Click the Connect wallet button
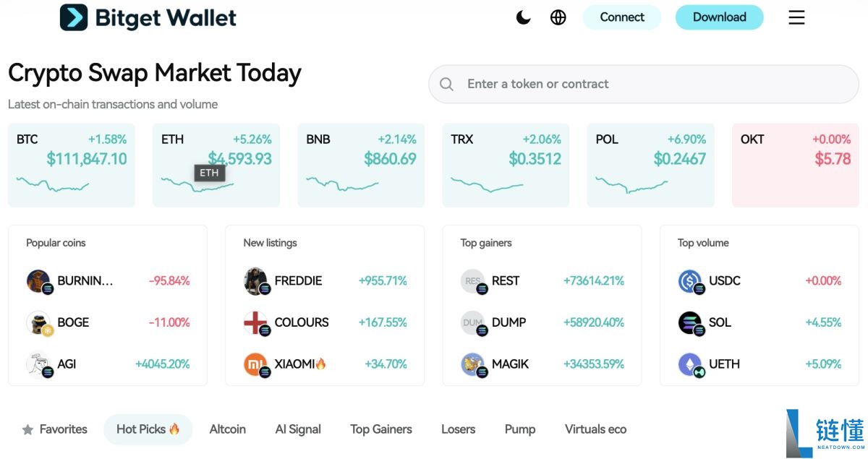Viewport: 868px width, 459px height. 622,17
